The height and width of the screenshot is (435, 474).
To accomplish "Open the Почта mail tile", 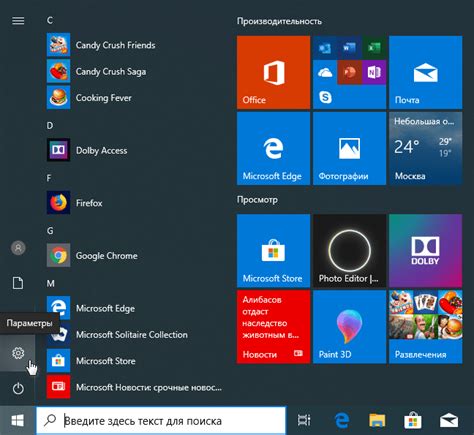I will coord(425,72).
